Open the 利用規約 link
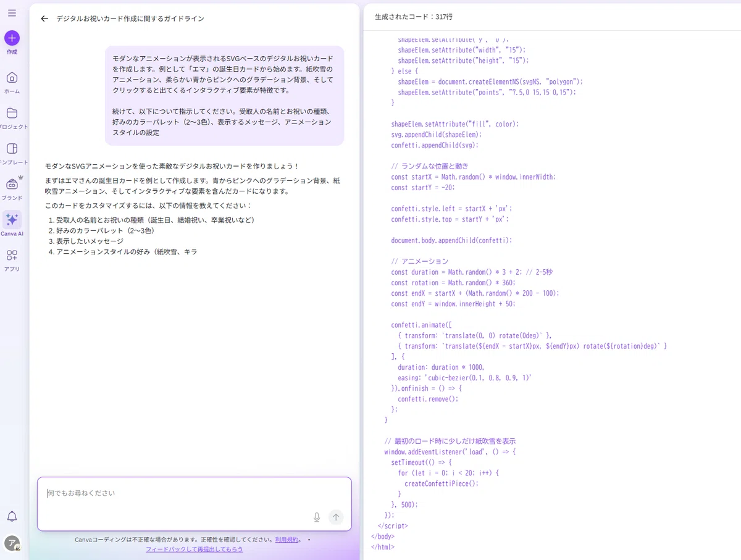741x560 pixels. point(287,539)
